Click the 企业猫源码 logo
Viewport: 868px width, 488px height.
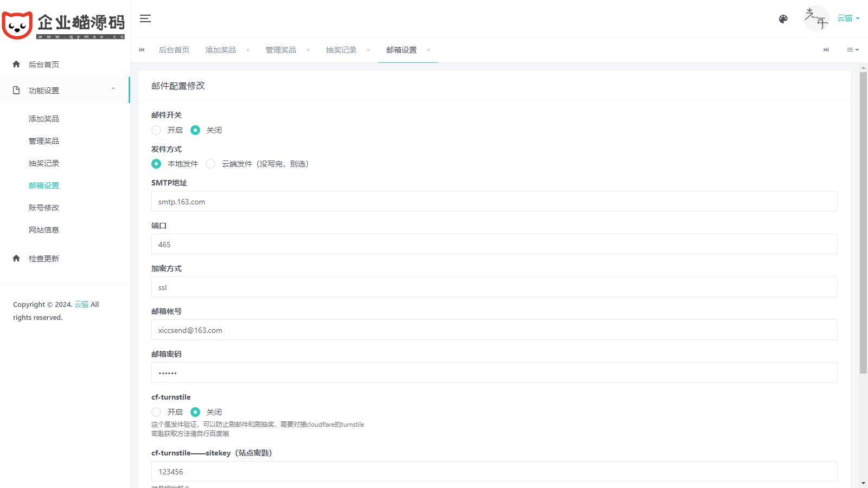pos(63,25)
